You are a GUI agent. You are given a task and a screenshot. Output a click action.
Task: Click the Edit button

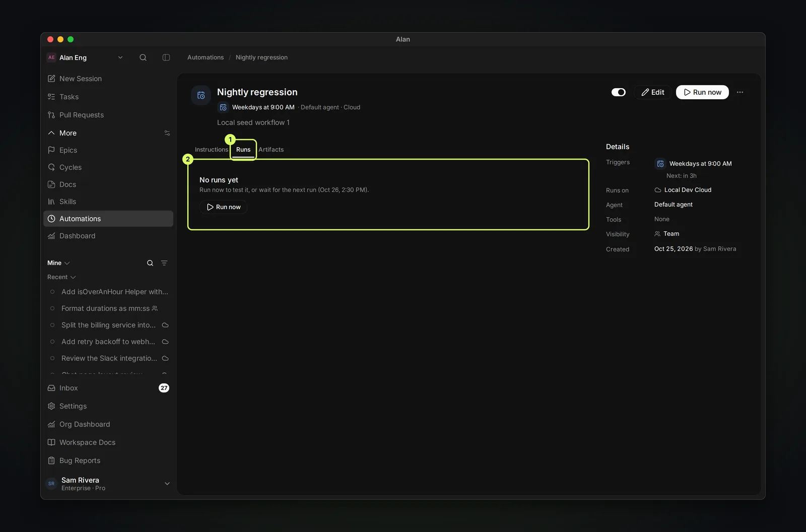pyautogui.click(x=653, y=92)
